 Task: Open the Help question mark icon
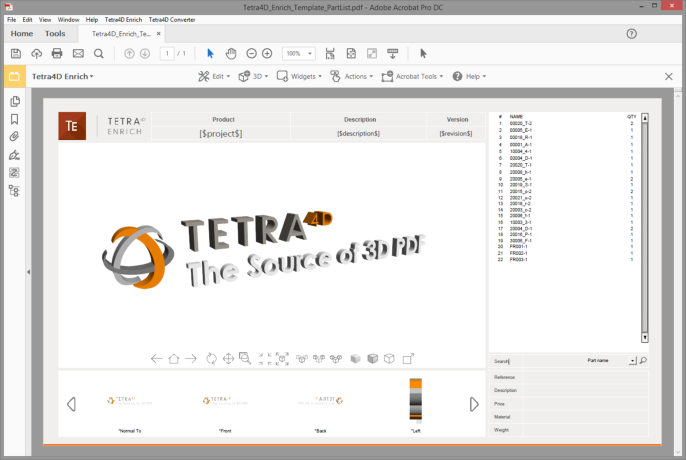631,34
